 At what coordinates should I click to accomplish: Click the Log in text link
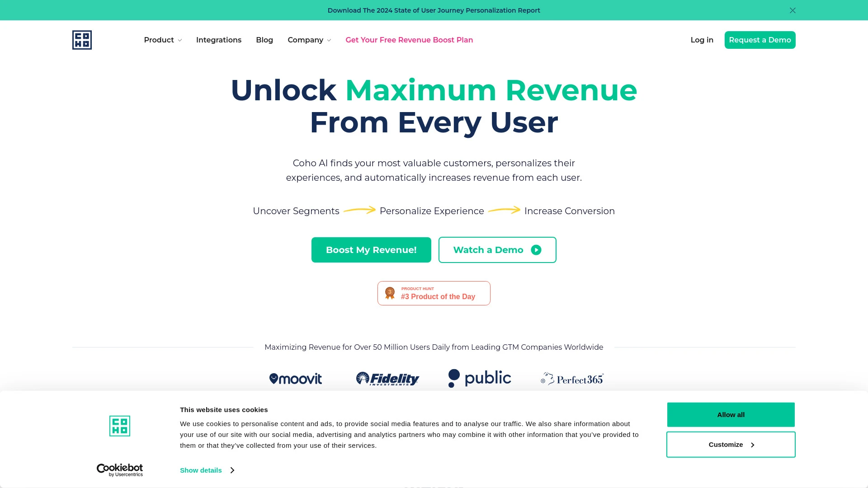[x=702, y=40]
